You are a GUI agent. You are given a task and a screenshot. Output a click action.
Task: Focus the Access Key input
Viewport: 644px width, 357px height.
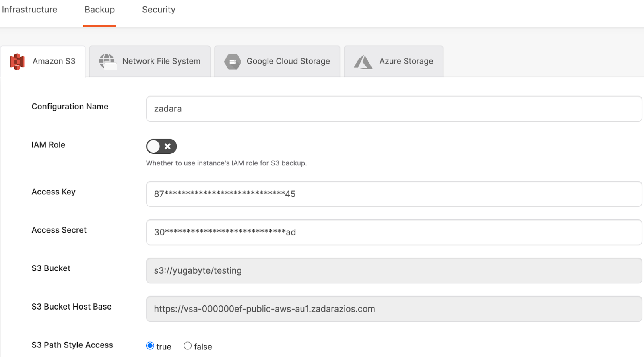click(x=394, y=194)
